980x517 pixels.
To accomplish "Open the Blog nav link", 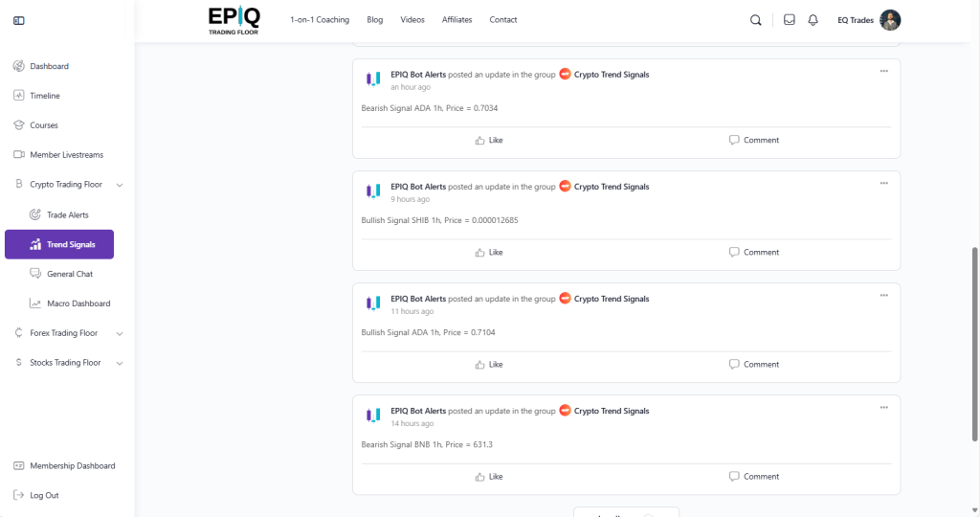I will click(x=375, y=20).
